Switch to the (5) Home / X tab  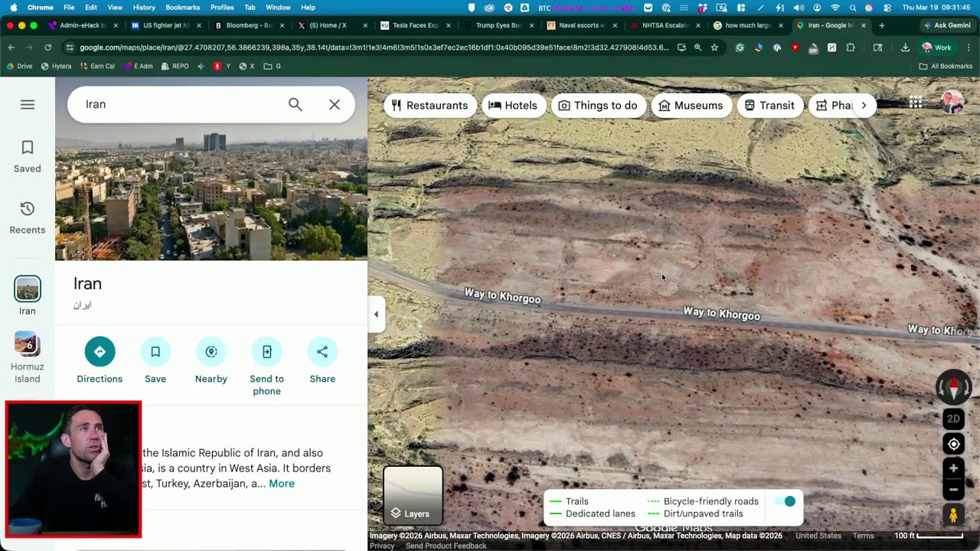click(x=332, y=25)
